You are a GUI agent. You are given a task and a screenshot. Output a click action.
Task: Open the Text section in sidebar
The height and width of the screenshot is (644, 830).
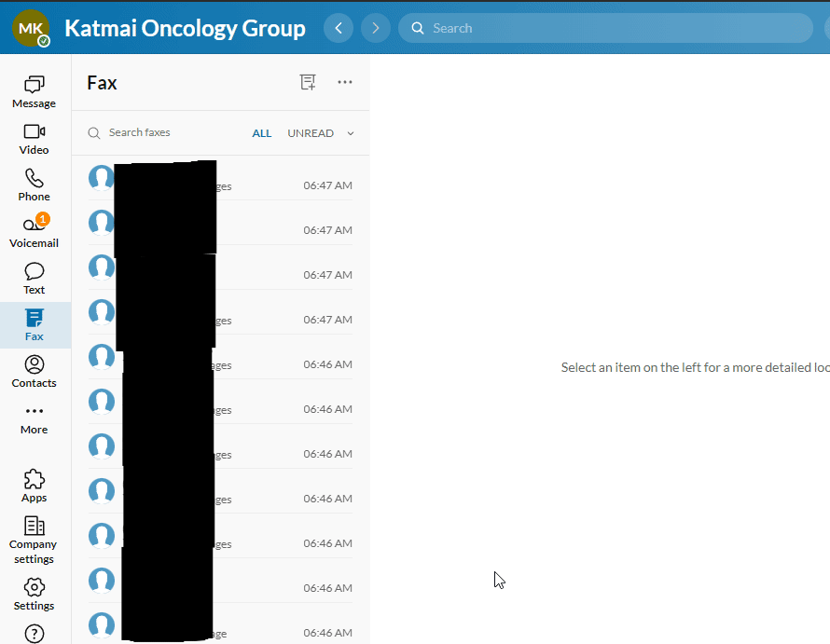point(34,279)
